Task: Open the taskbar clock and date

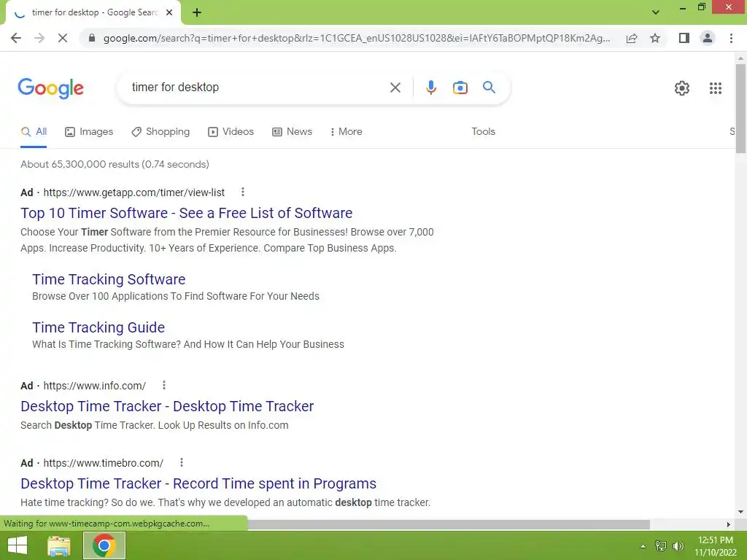Action: click(715, 546)
